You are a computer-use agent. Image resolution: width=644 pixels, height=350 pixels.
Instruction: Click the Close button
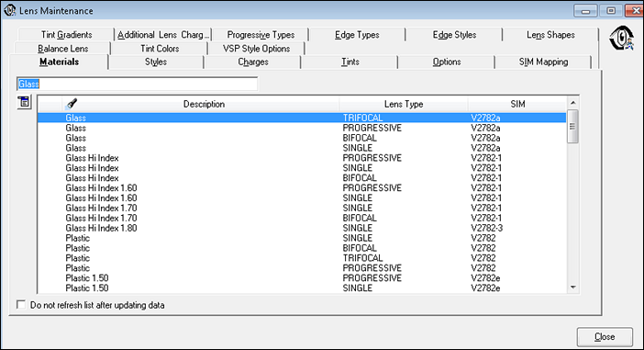tap(605, 337)
